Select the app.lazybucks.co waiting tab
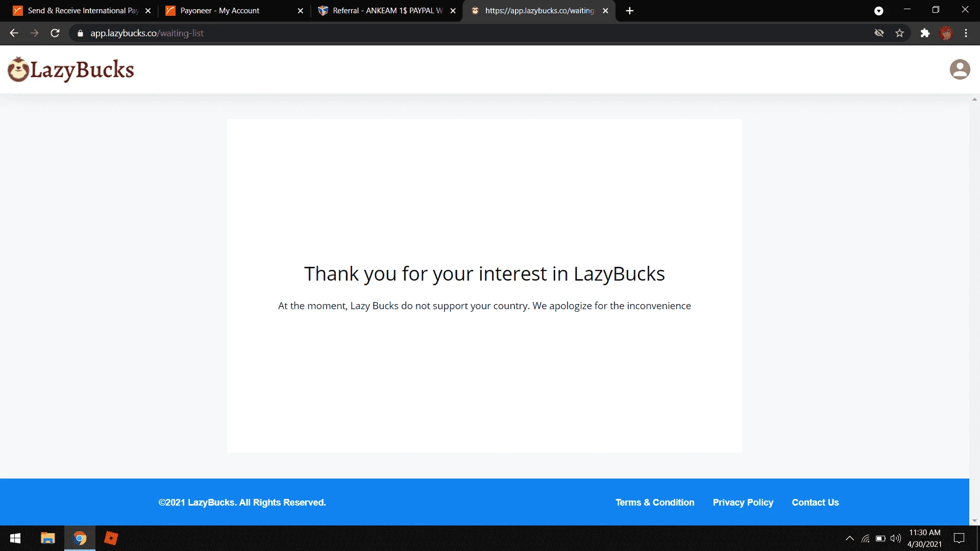This screenshot has height=551, width=980. point(538,11)
